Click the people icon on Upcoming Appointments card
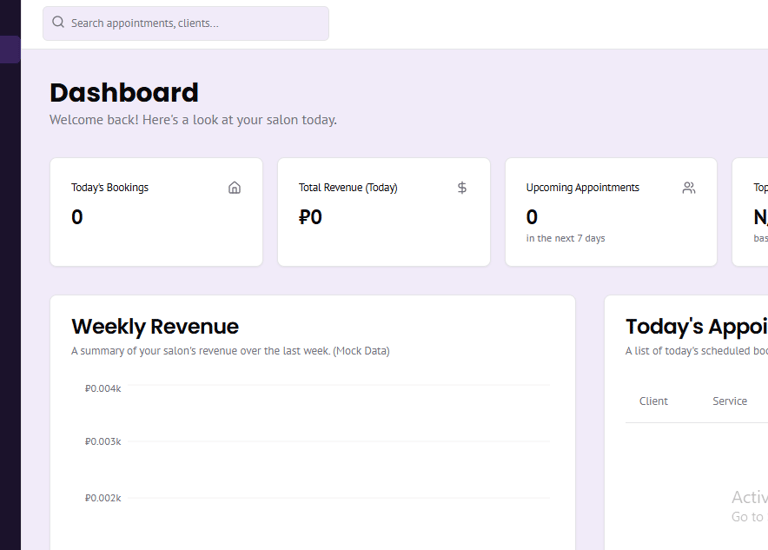Screen dimensions: 768x550 689,187
